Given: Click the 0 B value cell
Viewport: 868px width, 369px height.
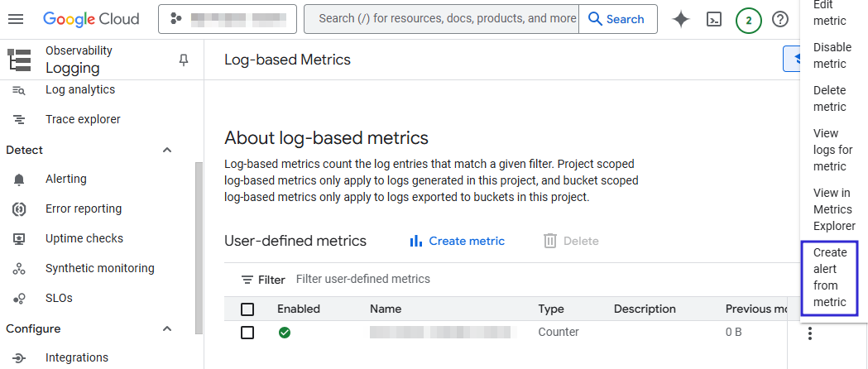Looking at the screenshot, I should (733, 333).
